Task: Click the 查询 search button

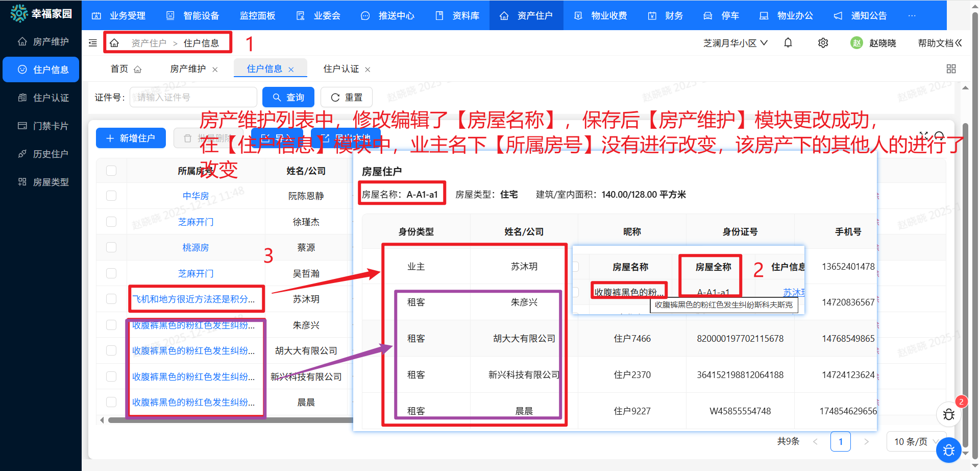Action: [x=288, y=97]
